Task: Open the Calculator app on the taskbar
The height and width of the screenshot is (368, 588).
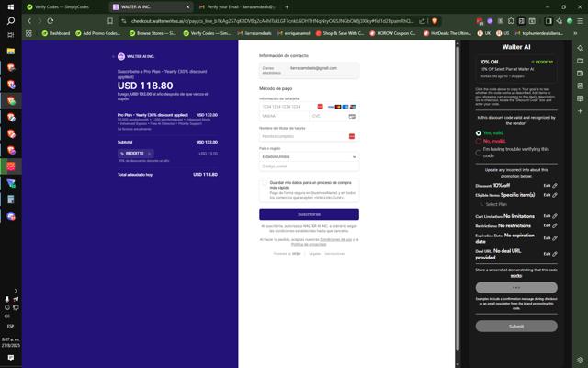Action: tap(11, 200)
